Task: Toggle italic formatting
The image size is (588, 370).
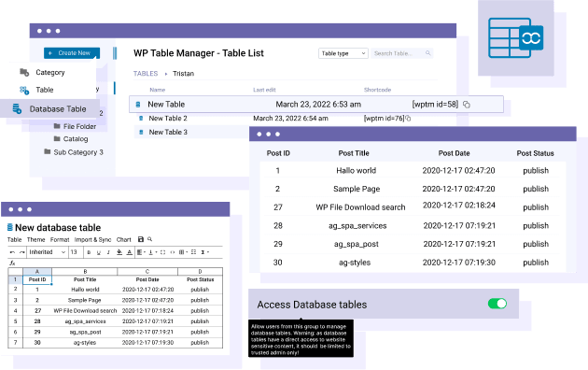Action: (108, 252)
